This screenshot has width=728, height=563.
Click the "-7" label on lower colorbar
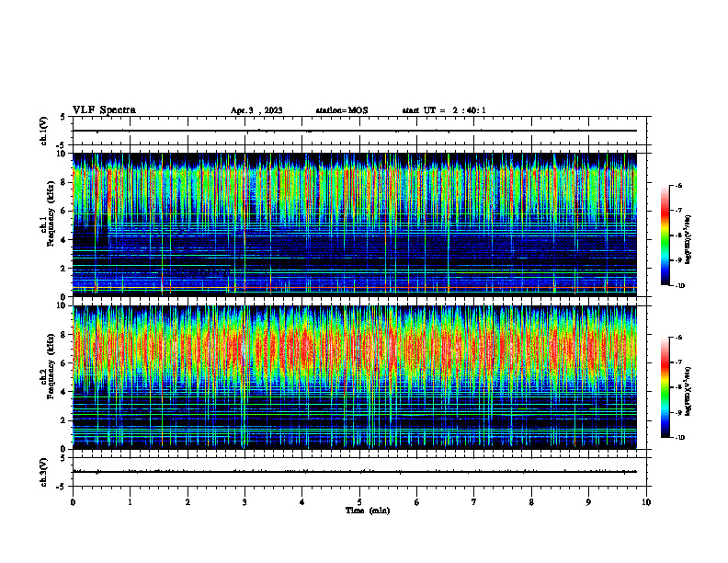tap(678, 362)
